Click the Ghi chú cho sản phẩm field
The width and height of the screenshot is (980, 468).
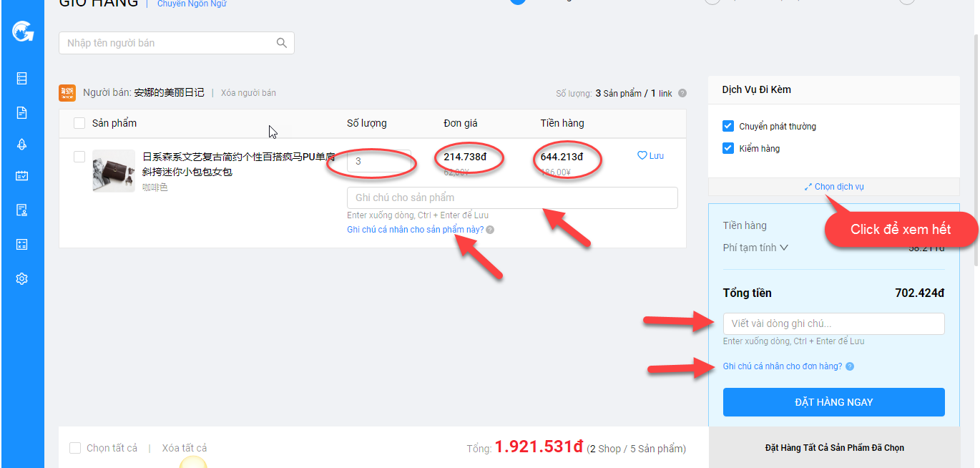tap(511, 198)
